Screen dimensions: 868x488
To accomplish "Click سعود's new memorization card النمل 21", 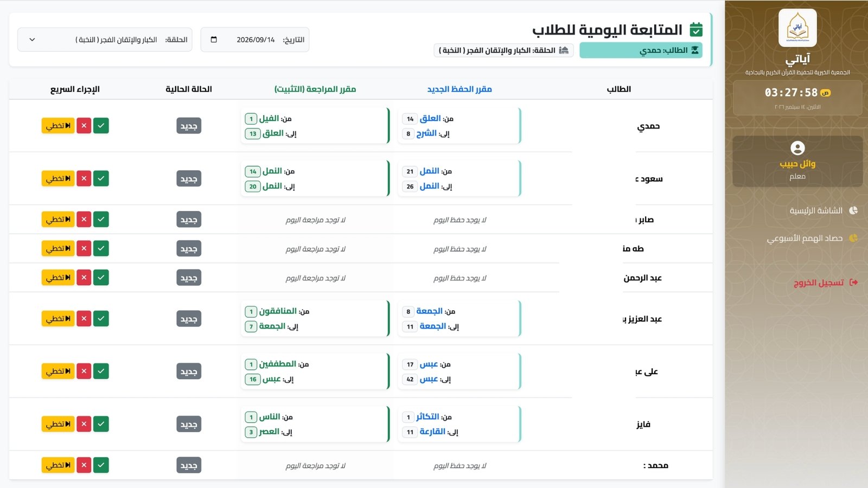I will pos(459,178).
